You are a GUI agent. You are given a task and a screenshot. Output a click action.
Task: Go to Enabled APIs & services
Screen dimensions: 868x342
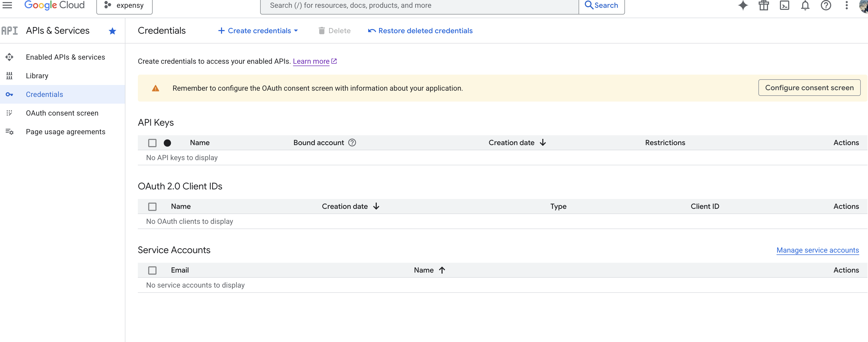(x=65, y=57)
